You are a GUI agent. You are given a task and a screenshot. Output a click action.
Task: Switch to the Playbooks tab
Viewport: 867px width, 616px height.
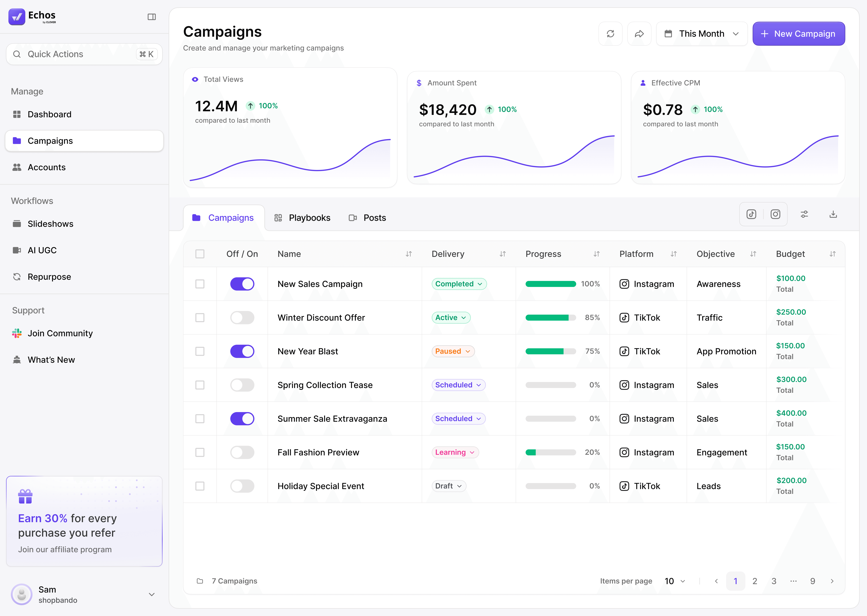[x=303, y=217]
